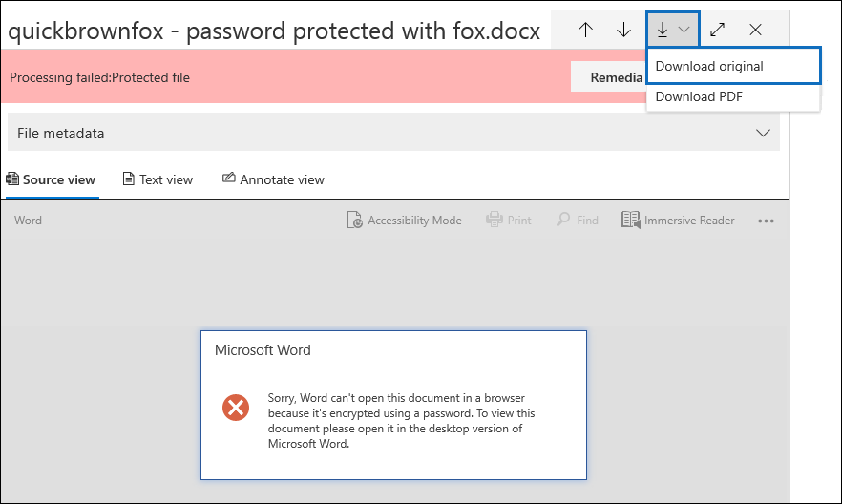The image size is (842, 504).
Task: Go to next document with down arrow
Action: point(623,30)
